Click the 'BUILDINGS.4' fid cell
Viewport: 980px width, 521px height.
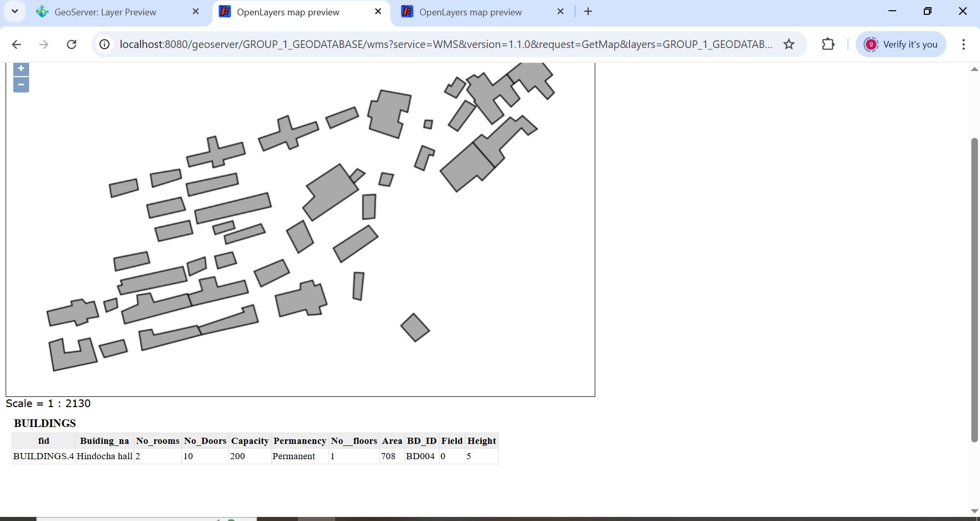(44, 456)
